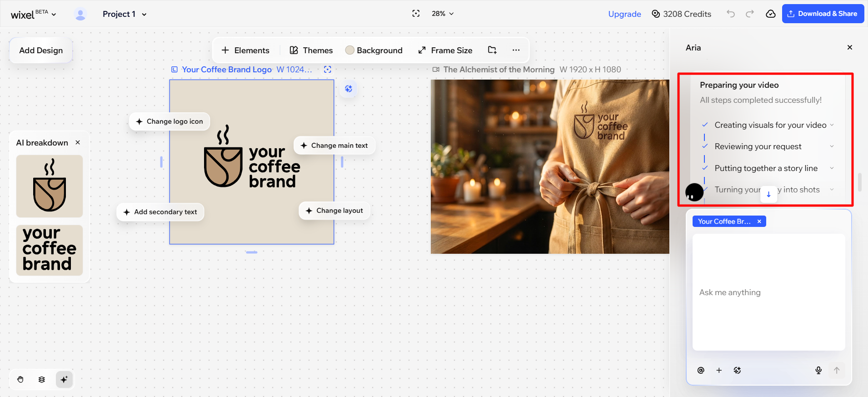868x397 pixels.
Task: Click the cloud save status icon
Action: pos(771,14)
